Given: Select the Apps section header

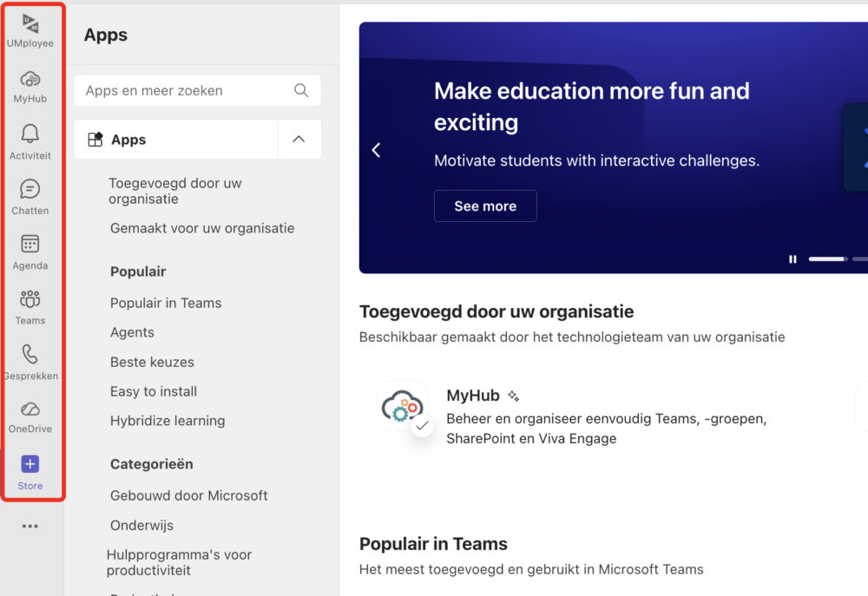Looking at the screenshot, I should pos(175,140).
